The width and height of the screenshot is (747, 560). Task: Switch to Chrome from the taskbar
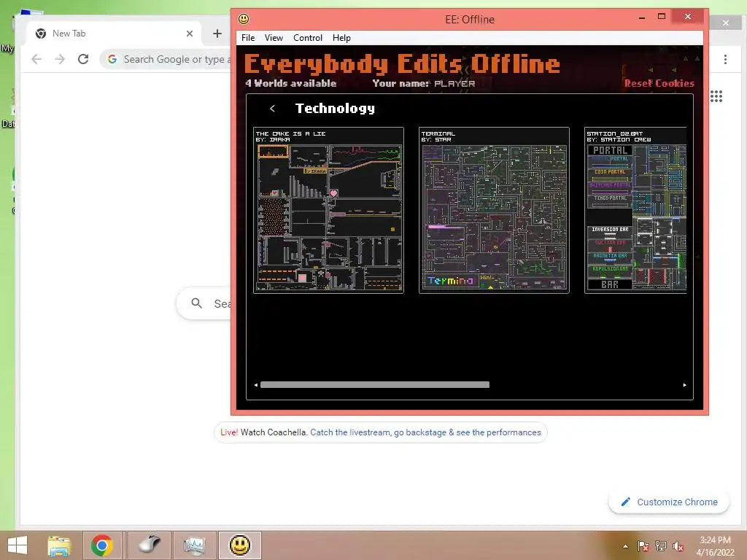102,545
